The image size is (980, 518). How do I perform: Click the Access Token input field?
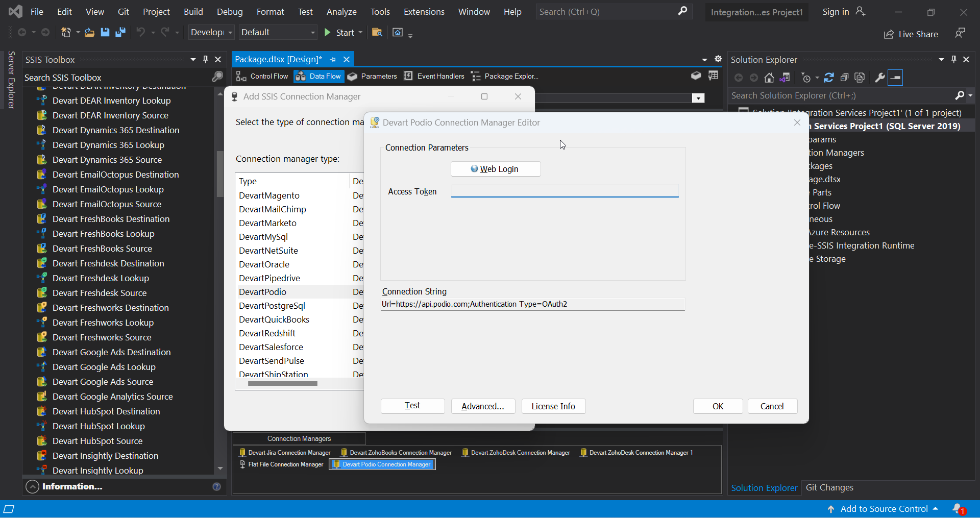(x=565, y=191)
